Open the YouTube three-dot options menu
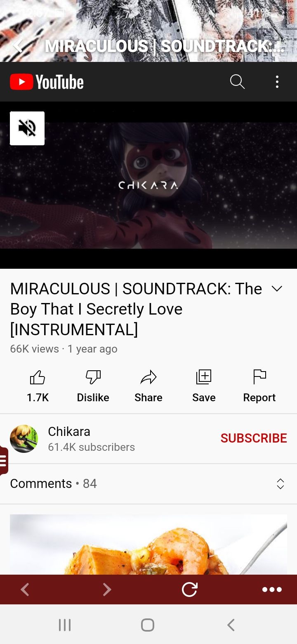This screenshot has width=297, height=644. (x=277, y=82)
